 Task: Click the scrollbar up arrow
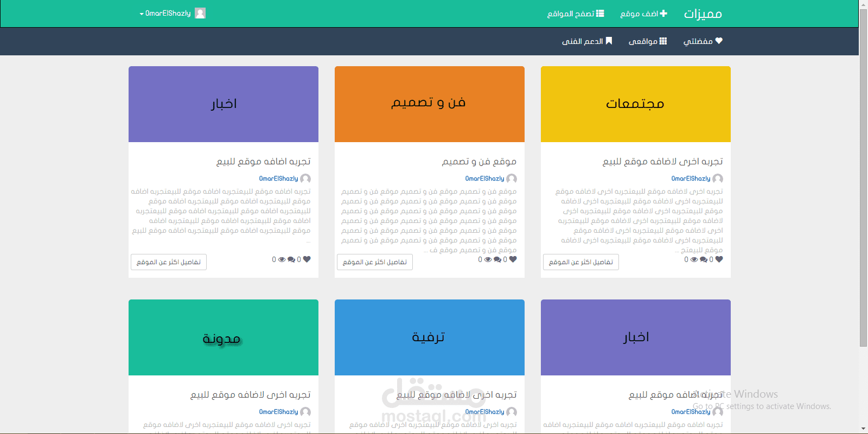[x=863, y=4]
